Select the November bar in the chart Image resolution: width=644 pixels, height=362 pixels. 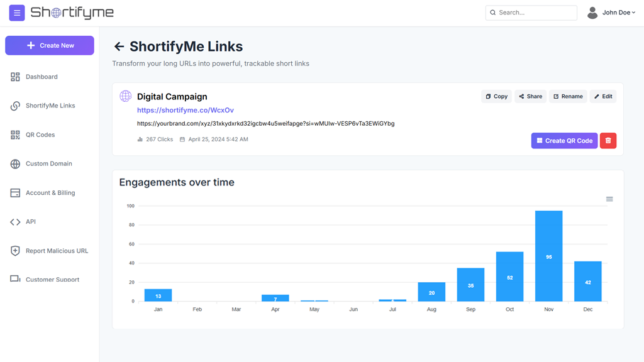point(548,256)
